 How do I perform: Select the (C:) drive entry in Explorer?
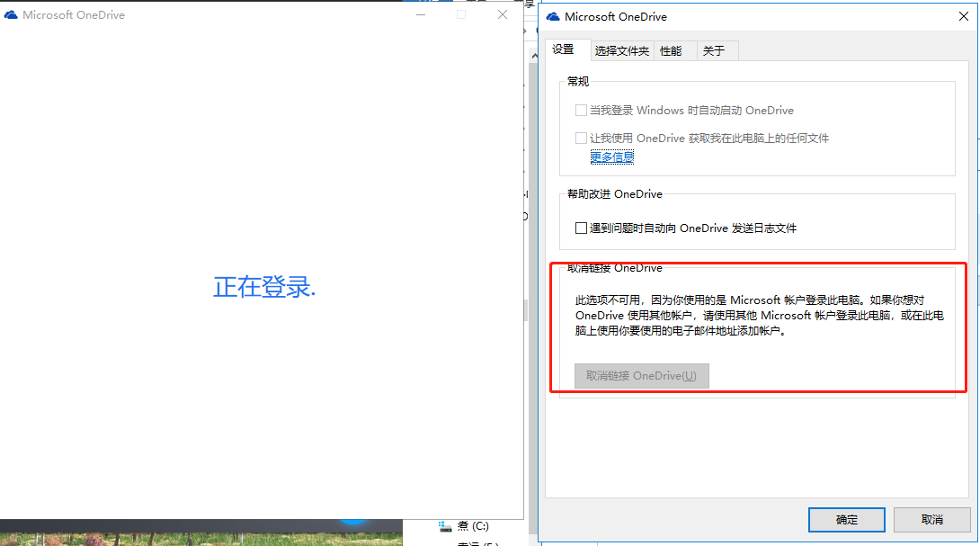[473, 526]
